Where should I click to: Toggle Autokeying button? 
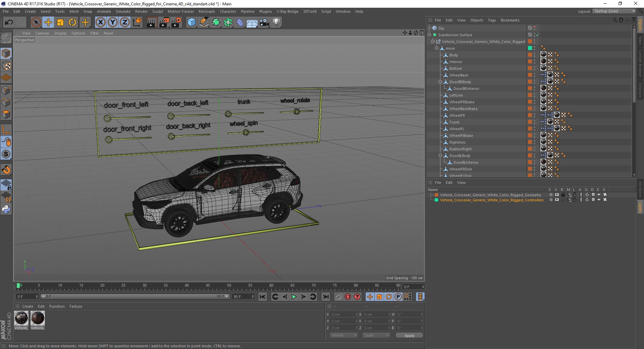348,297
